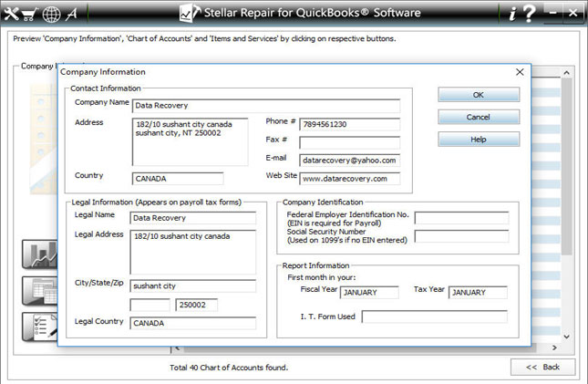This screenshot has height=384, width=588.
Task: Click the Country field in Contact Information
Action: coord(178,179)
